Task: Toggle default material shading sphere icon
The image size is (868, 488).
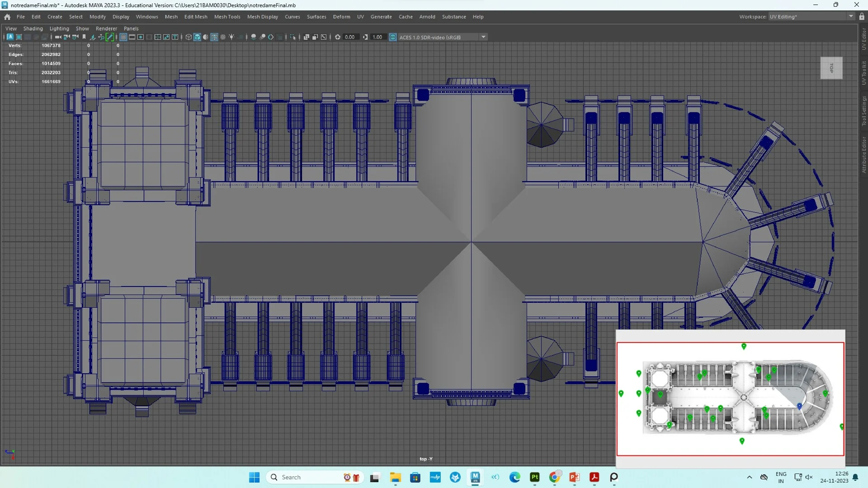Action: point(206,37)
